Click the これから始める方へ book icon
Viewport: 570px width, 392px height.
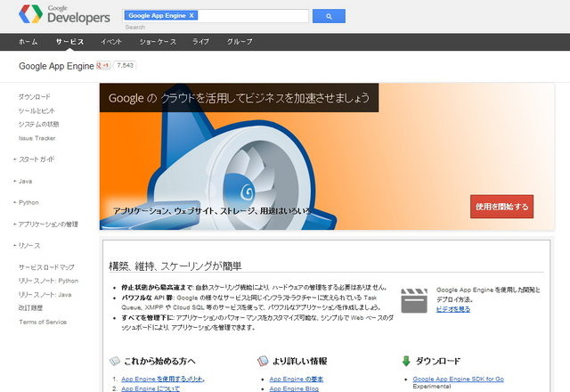click(115, 361)
